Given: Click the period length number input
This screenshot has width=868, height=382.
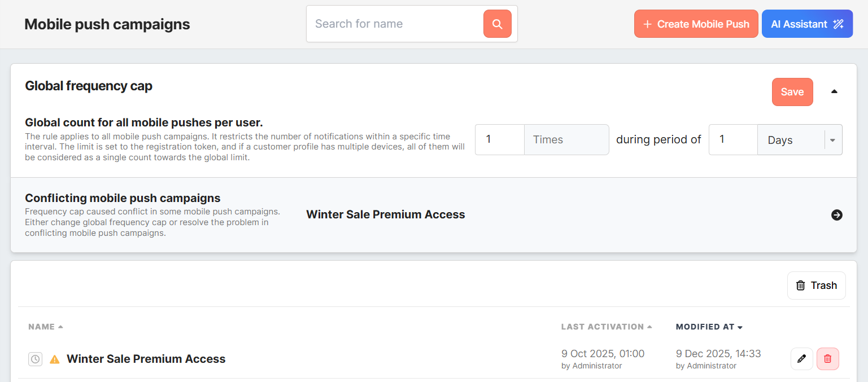Looking at the screenshot, I should pos(732,140).
